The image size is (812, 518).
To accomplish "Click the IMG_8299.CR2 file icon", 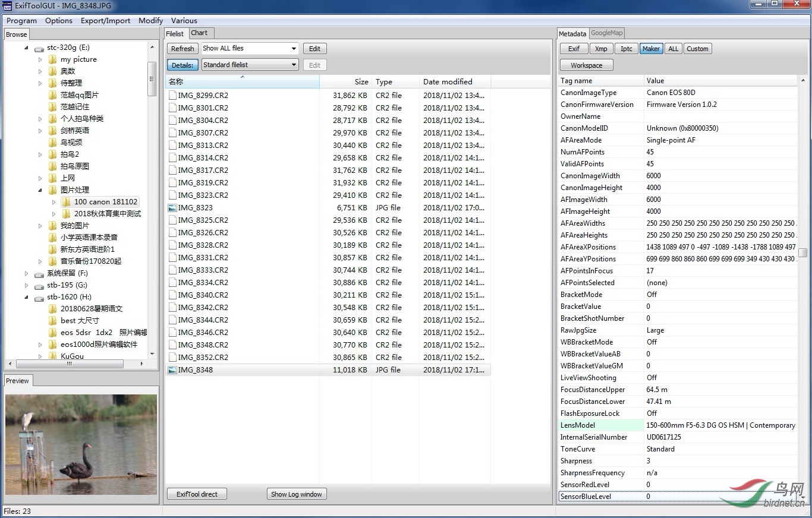I will tap(172, 95).
